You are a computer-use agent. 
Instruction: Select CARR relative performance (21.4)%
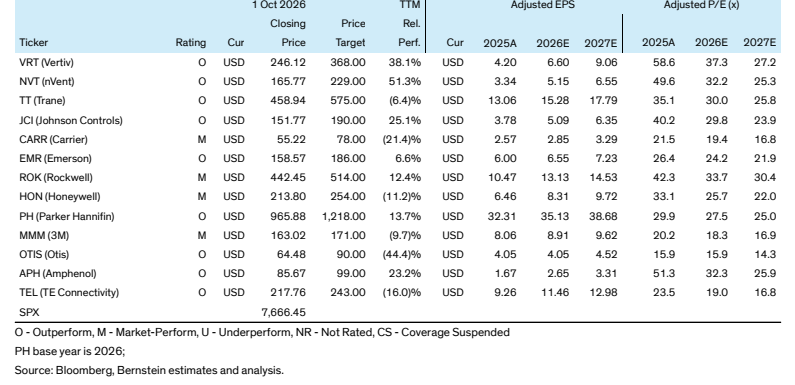pyautogui.click(x=402, y=139)
